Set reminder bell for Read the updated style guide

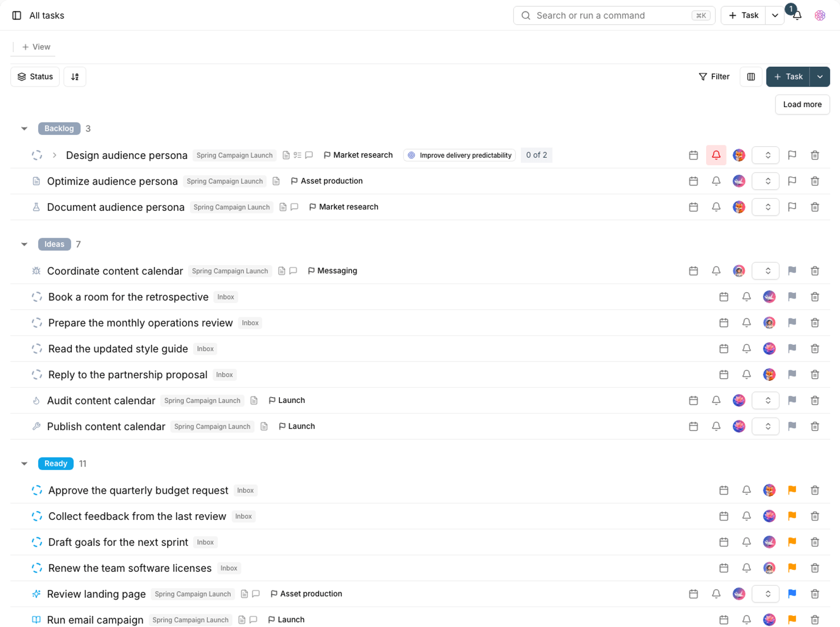click(x=747, y=348)
